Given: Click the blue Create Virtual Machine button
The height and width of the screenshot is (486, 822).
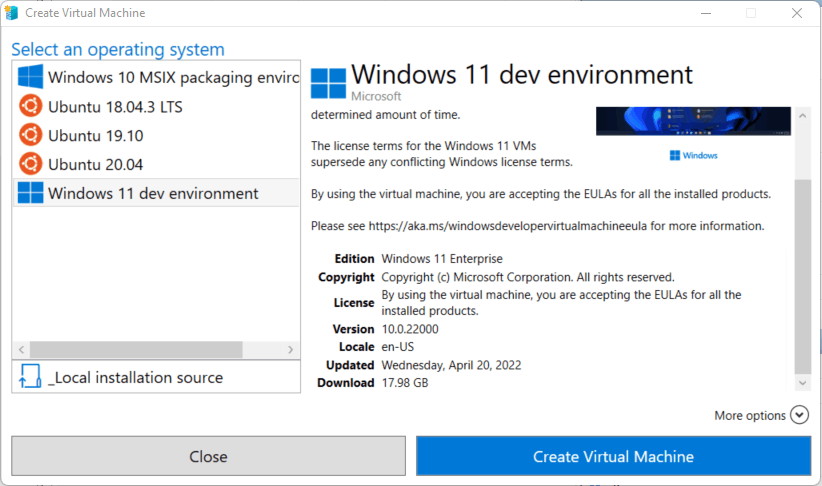Looking at the screenshot, I should click(x=613, y=456).
